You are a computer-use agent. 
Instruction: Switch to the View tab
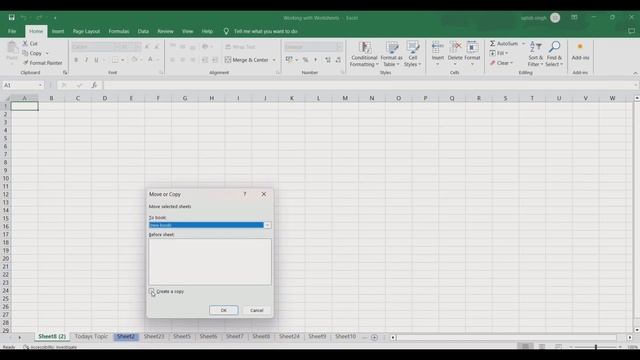[187, 31]
